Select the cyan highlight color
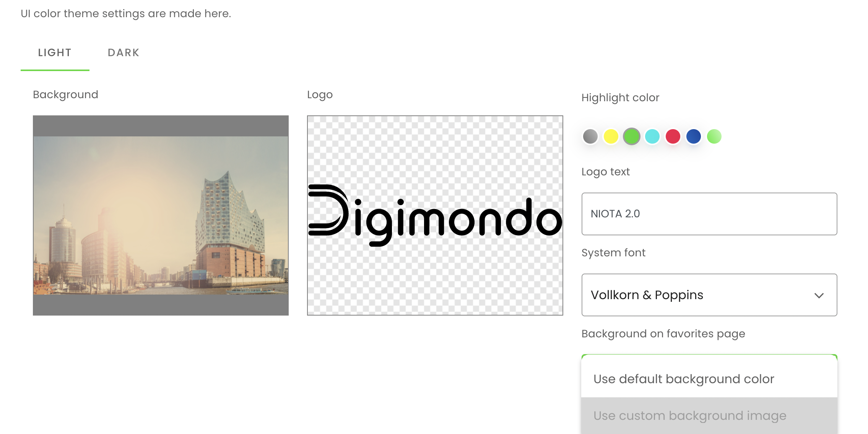 652,136
